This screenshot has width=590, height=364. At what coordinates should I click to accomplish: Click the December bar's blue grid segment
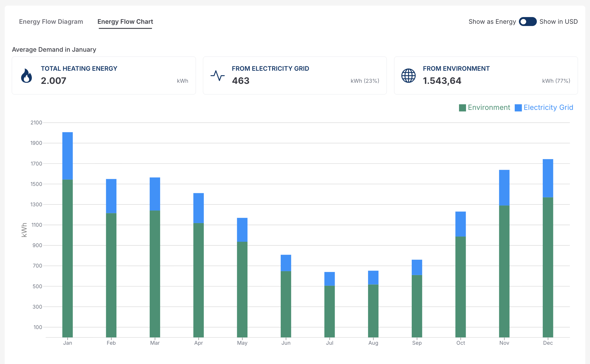(x=548, y=178)
